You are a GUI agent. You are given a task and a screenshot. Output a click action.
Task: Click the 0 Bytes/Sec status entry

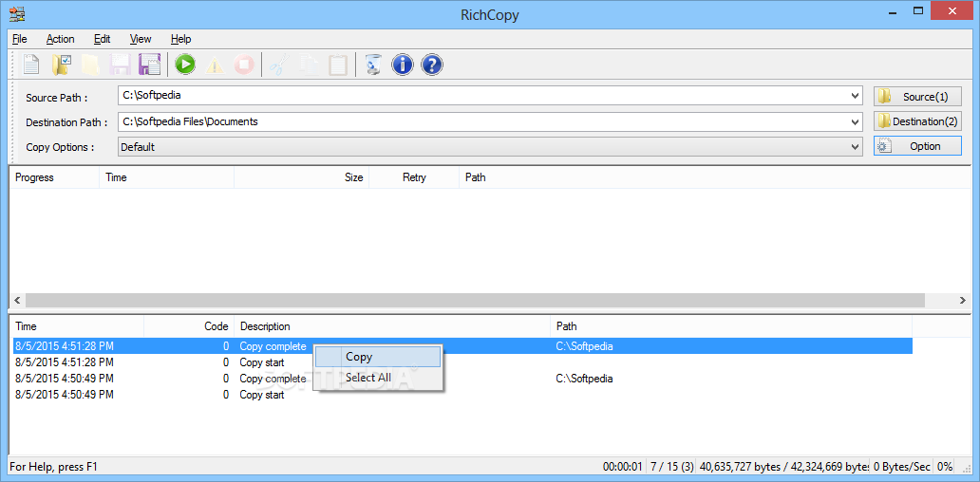902,467
